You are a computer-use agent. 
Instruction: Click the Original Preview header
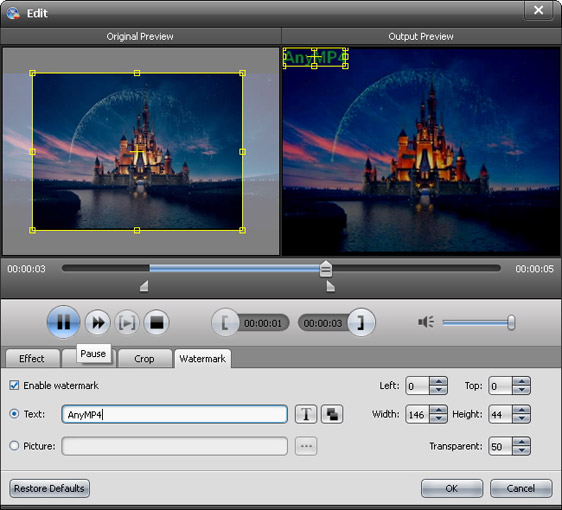(140, 36)
